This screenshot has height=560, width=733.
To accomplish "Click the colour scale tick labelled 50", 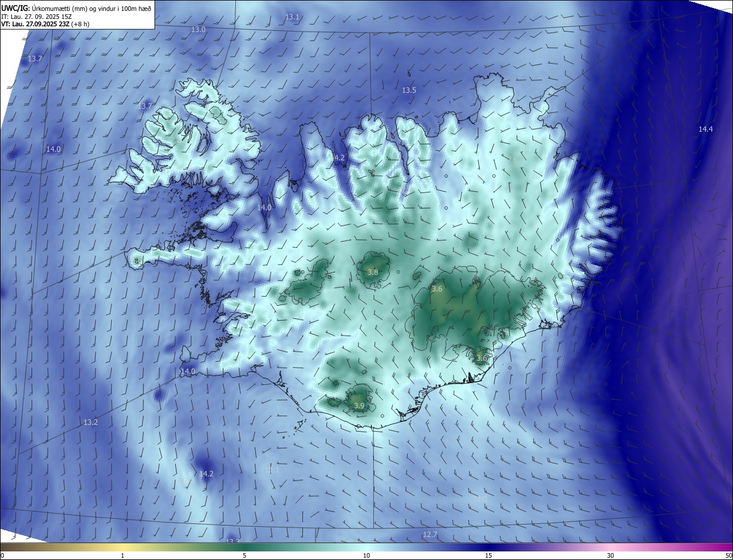I will 728,555.
